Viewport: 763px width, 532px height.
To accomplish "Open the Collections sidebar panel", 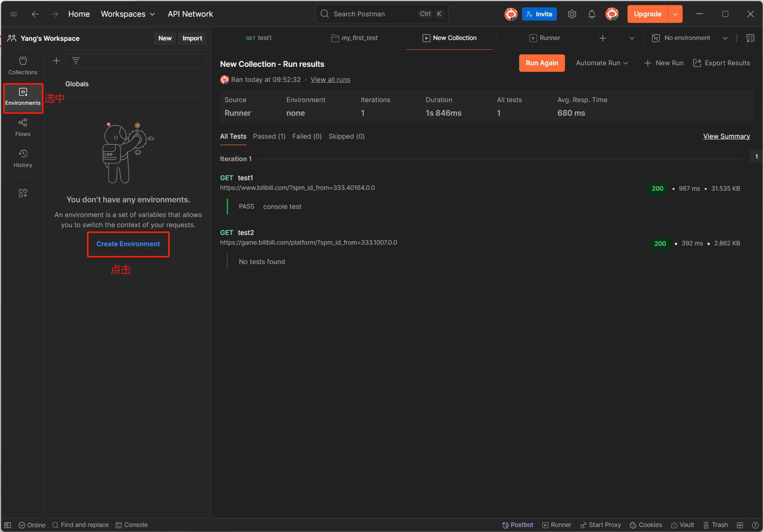I will 23,66.
